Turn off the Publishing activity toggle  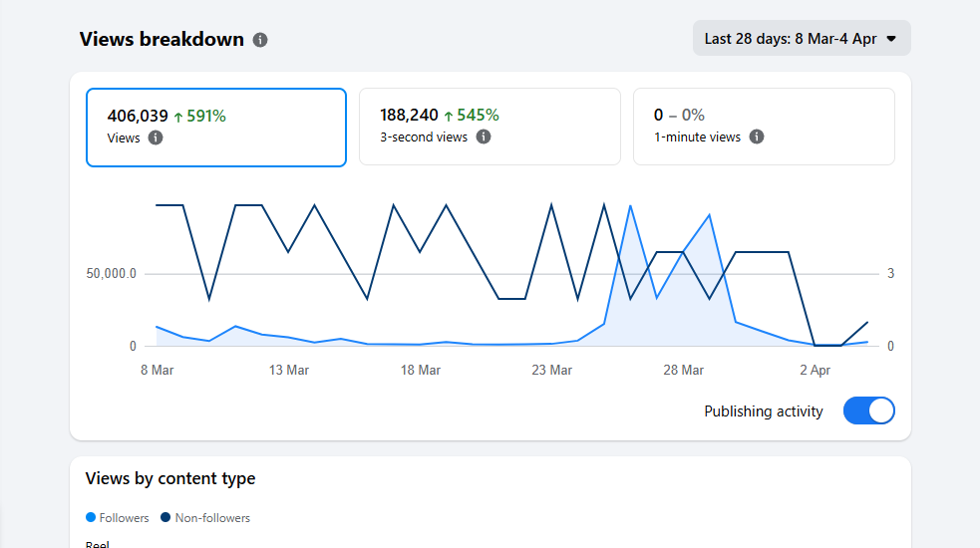point(868,411)
